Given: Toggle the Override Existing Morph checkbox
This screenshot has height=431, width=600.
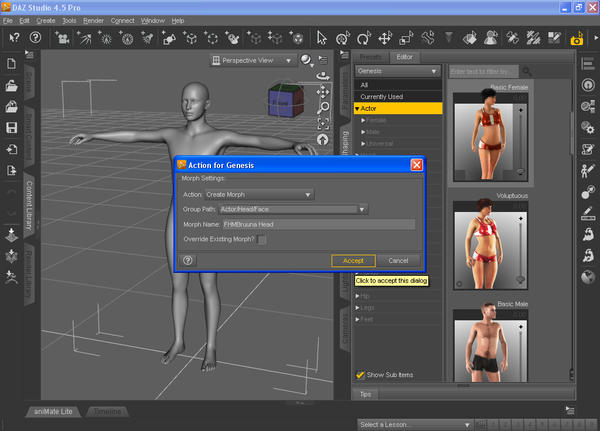Looking at the screenshot, I should pyautogui.click(x=262, y=240).
